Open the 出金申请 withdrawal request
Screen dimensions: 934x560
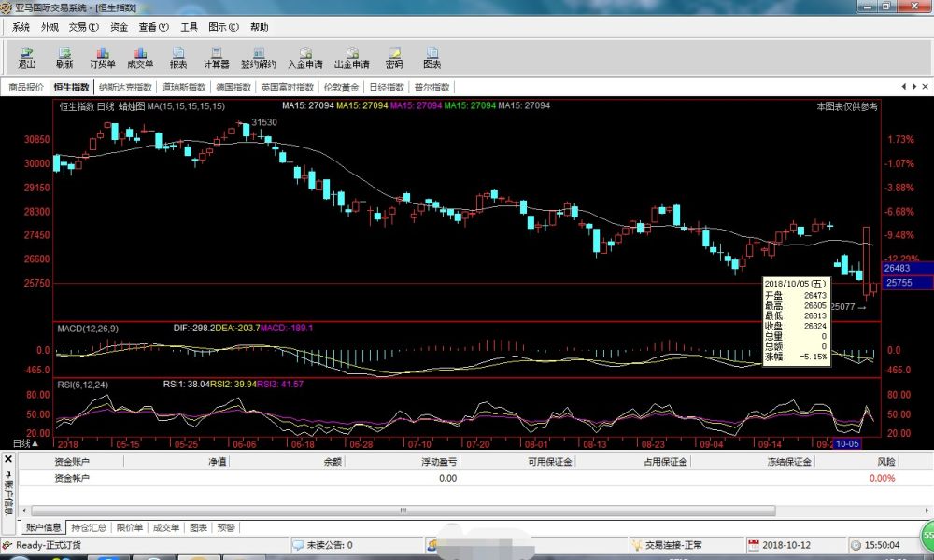(x=351, y=58)
